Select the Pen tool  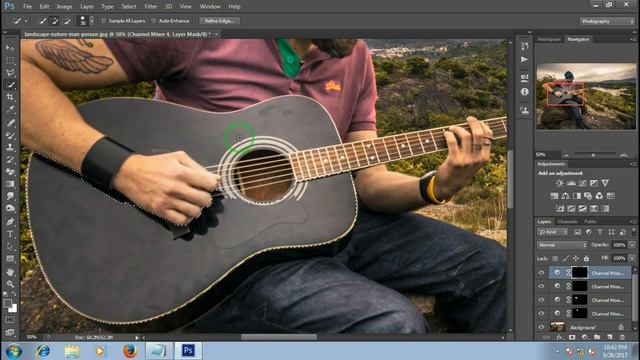pos(10,222)
